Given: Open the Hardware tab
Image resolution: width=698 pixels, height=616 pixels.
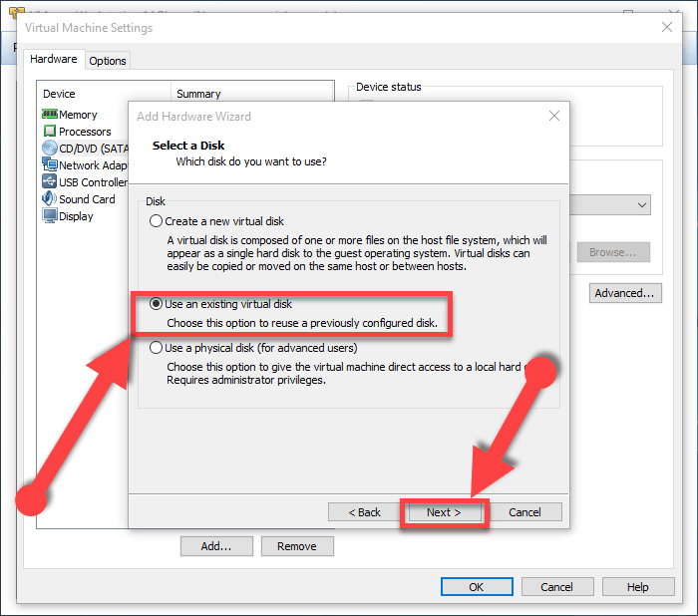Looking at the screenshot, I should [x=54, y=60].
